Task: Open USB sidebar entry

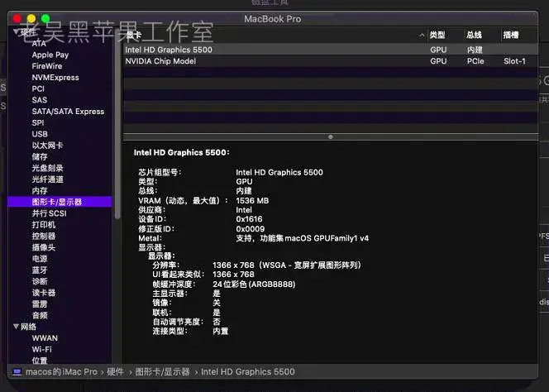Action: pyautogui.click(x=40, y=134)
